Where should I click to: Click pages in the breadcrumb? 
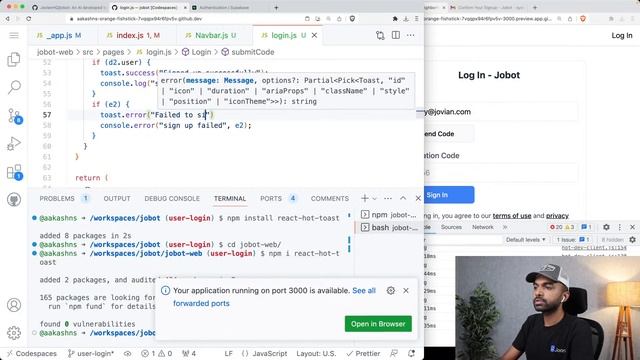113,52
